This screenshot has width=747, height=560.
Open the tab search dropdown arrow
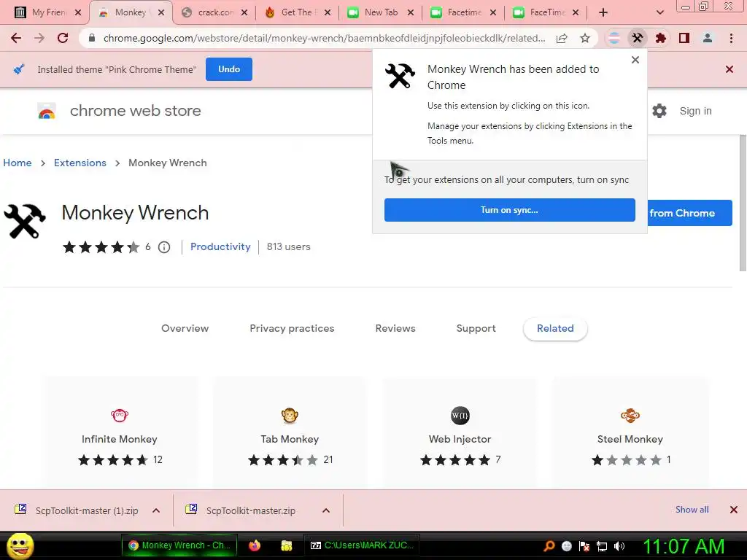click(659, 12)
